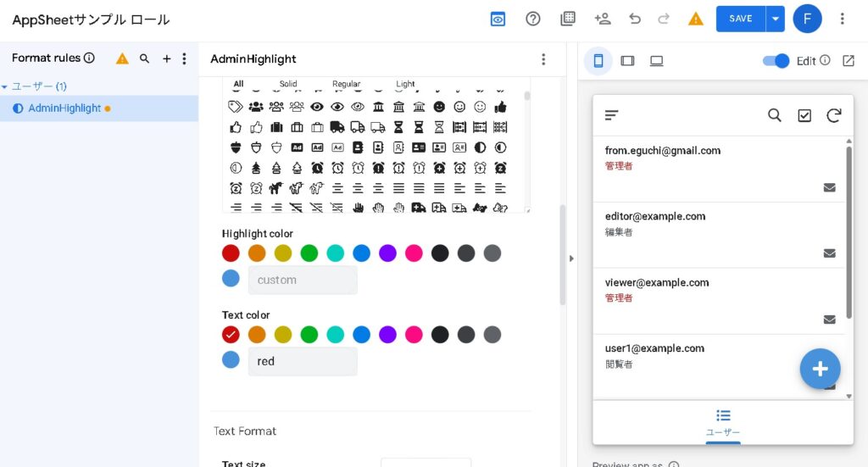Search format rules with magnifier icon
The height and width of the screenshot is (467, 868).
pos(145,58)
